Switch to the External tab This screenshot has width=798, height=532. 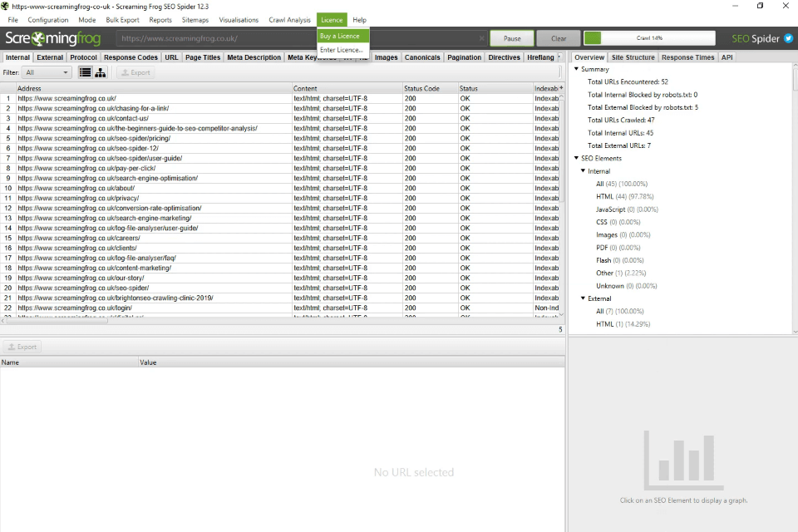coord(50,57)
